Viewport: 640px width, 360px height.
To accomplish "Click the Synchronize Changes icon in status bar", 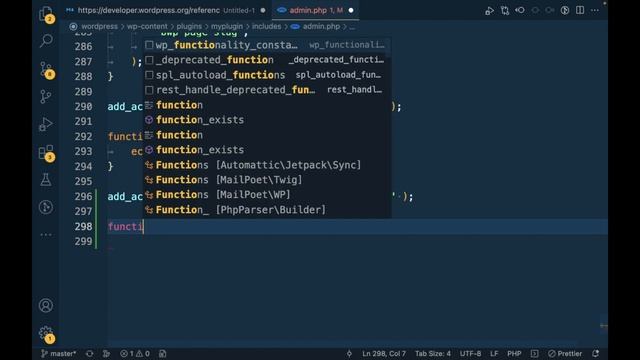I will [x=90, y=353].
